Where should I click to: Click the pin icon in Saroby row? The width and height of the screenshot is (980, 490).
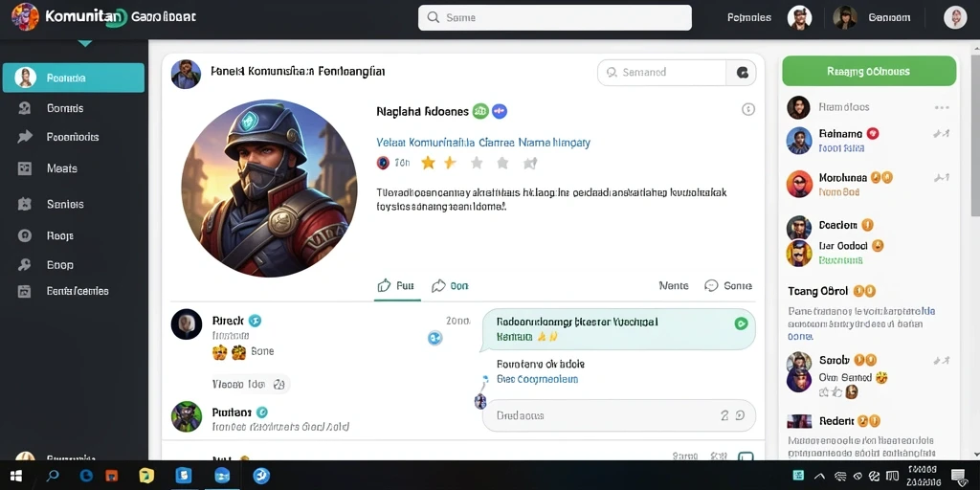(942, 360)
